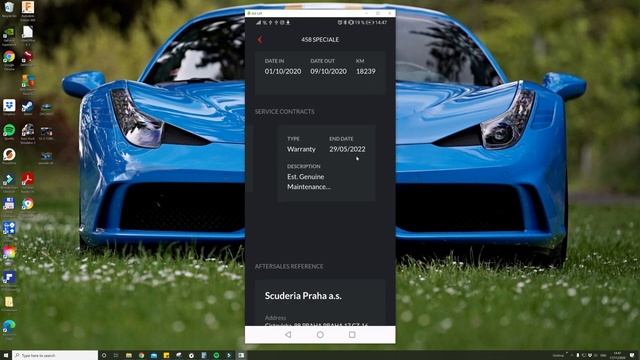Tap the Android back navigation triangle

coord(288,335)
